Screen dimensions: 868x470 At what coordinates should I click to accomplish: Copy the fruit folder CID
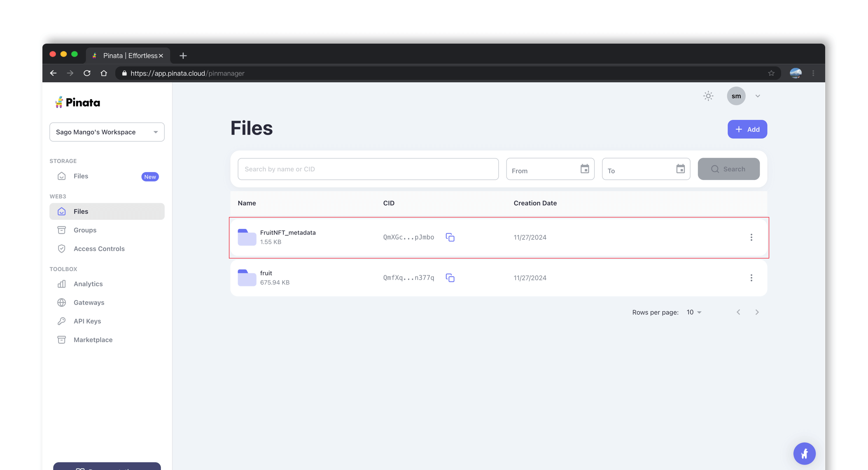point(450,278)
